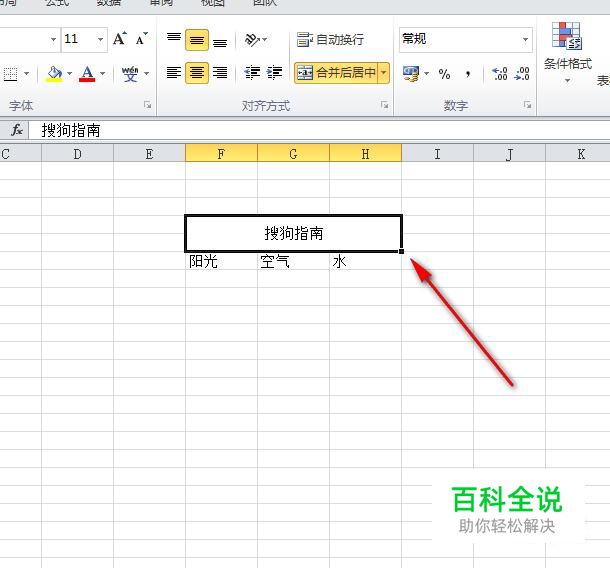Select Top Align icon

174,39
